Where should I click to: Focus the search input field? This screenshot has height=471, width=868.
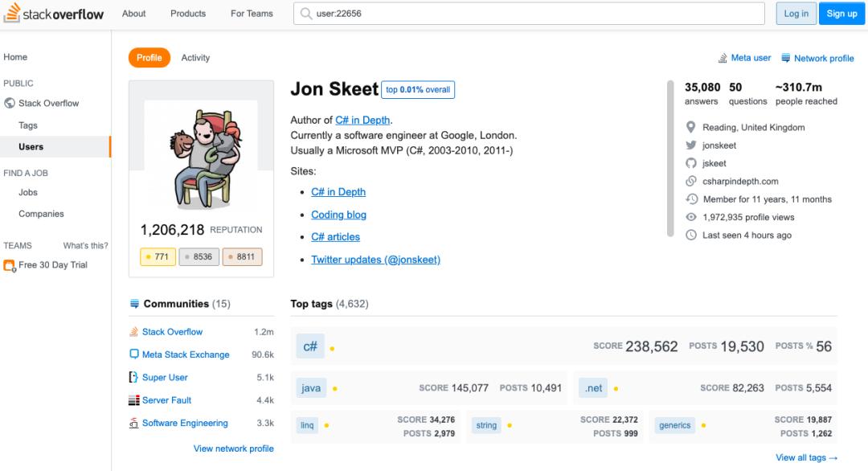point(530,14)
